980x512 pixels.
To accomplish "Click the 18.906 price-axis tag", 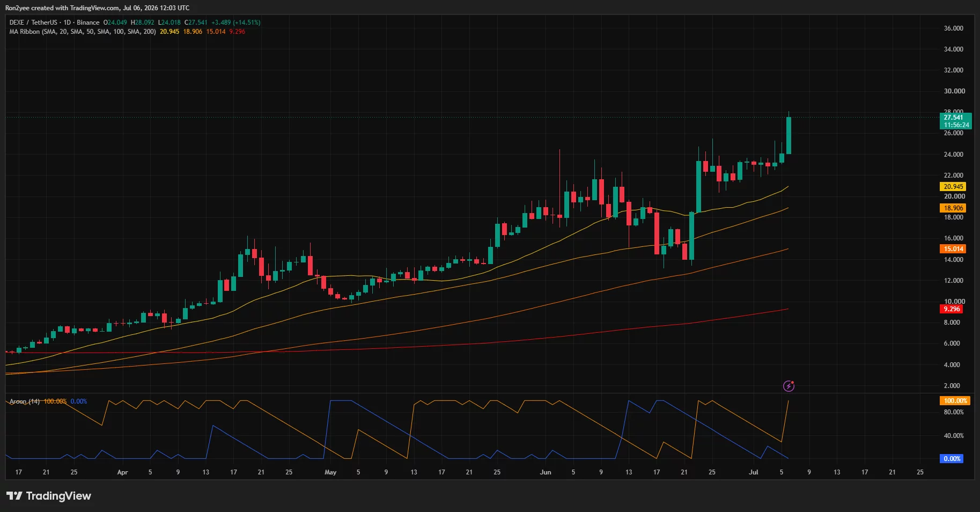I will pyautogui.click(x=953, y=208).
